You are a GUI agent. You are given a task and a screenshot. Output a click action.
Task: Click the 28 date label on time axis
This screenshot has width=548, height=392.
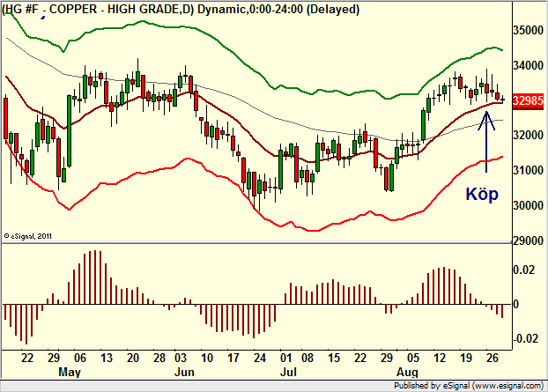point(159,358)
